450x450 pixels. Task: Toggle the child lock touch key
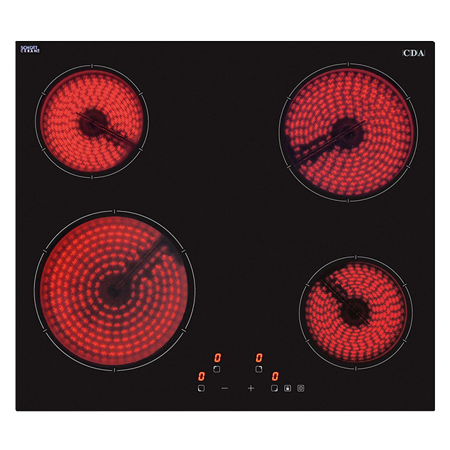click(301, 388)
